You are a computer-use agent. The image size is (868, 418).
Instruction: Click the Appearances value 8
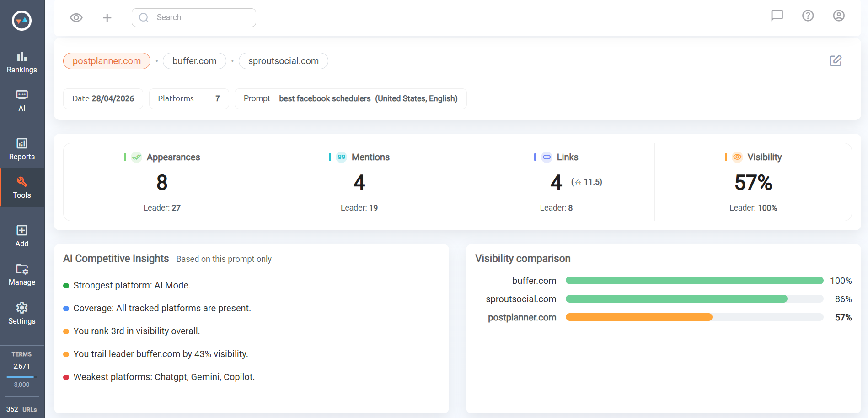[162, 183]
